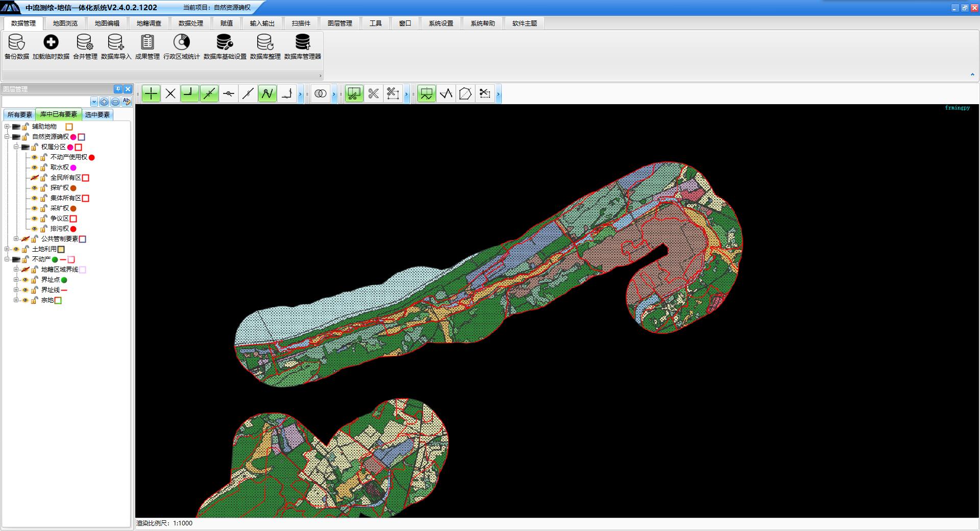980x531 pixels.
Task: Toggle the screen cut scissors tool
Action: pos(354,93)
